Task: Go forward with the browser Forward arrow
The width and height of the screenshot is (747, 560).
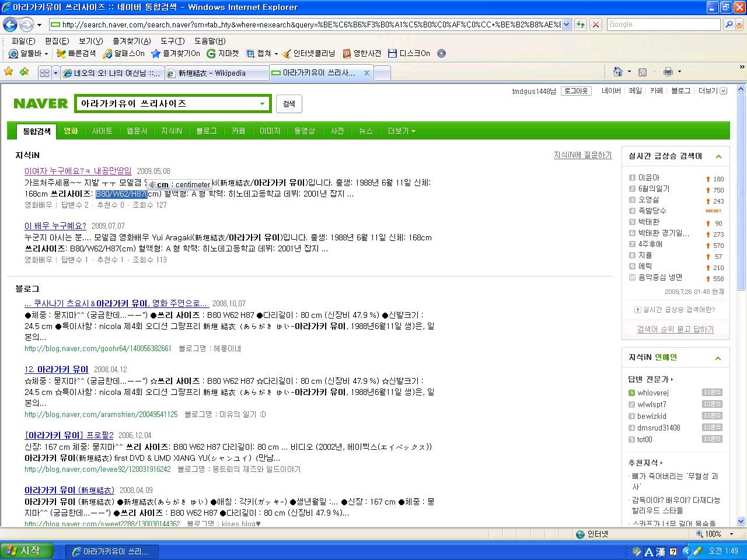Action: pyautogui.click(x=26, y=24)
